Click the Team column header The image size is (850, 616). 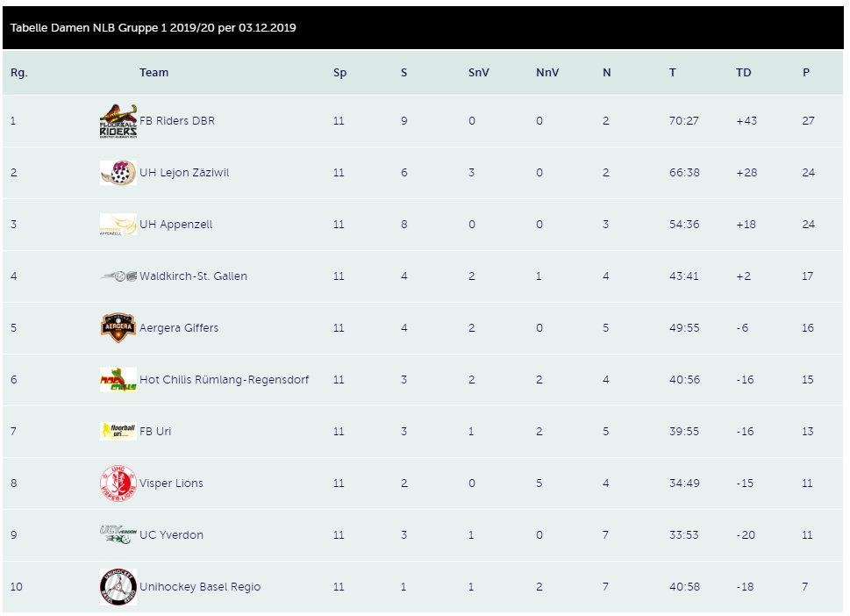[154, 73]
